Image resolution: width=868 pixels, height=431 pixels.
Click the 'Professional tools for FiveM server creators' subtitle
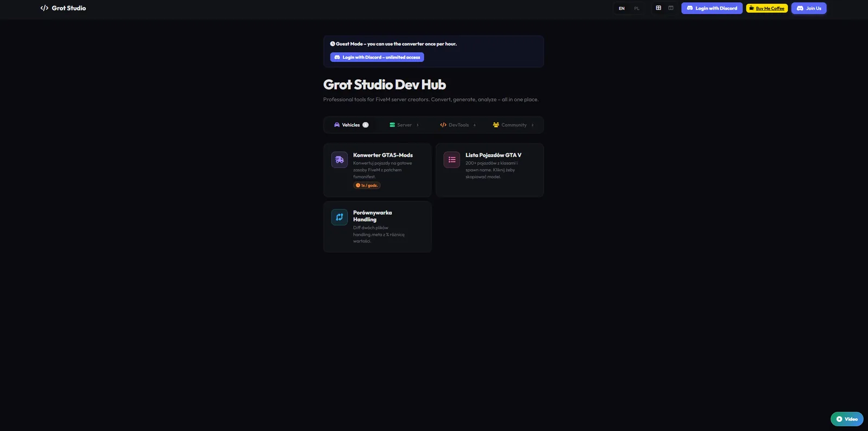[x=431, y=99]
